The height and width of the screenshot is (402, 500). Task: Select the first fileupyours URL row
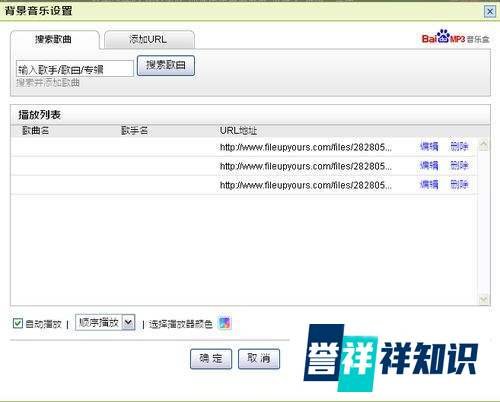(243, 147)
